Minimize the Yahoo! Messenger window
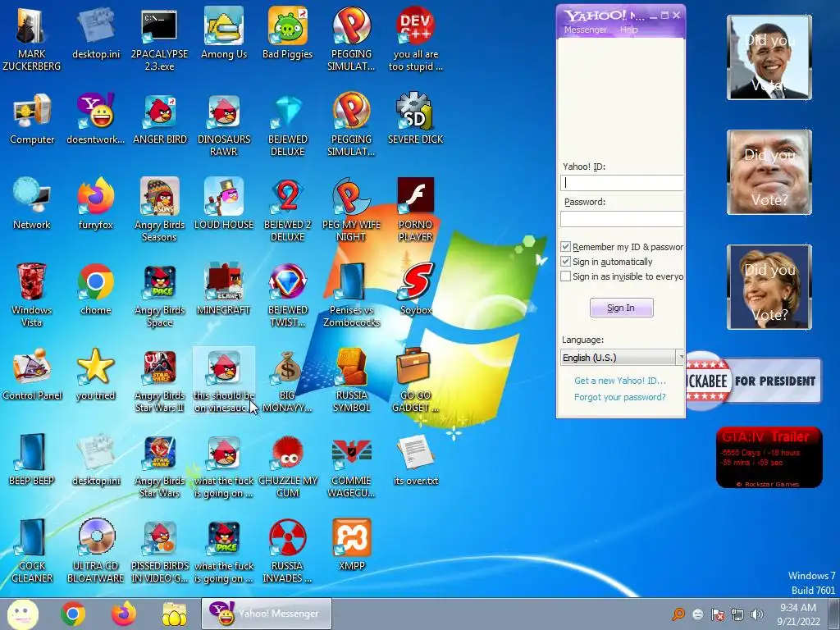 coord(653,16)
